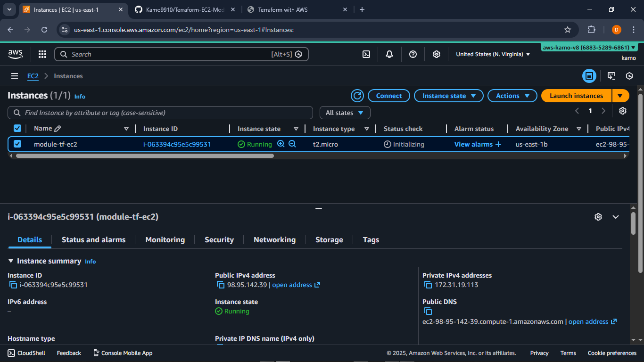Open table preferences gear icon
The height and width of the screenshot is (362, 644).
click(x=623, y=111)
